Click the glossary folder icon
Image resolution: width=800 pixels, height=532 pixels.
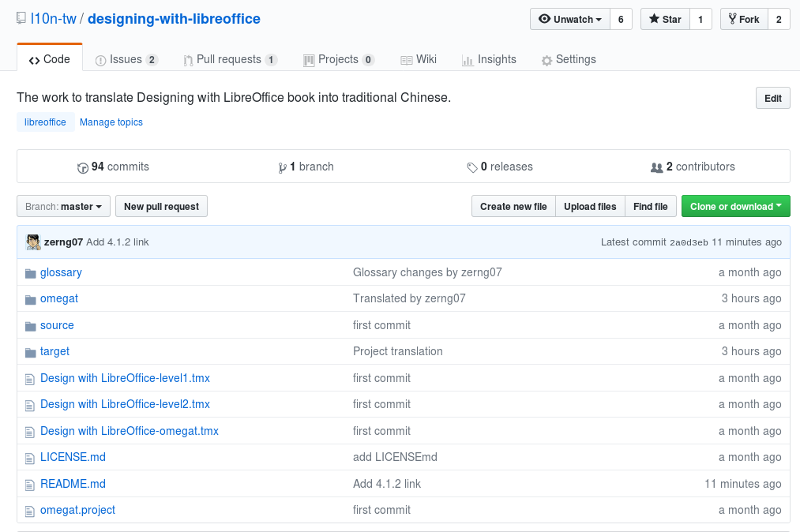click(x=31, y=273)
